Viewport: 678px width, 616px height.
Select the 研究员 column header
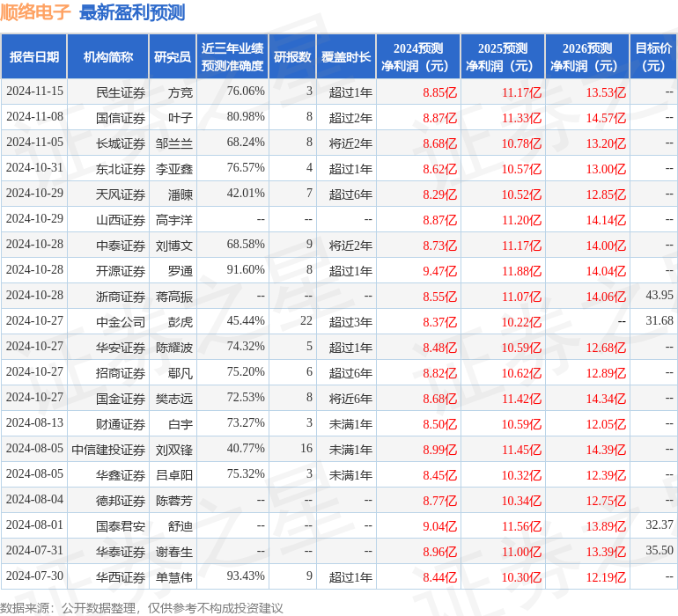173,56
